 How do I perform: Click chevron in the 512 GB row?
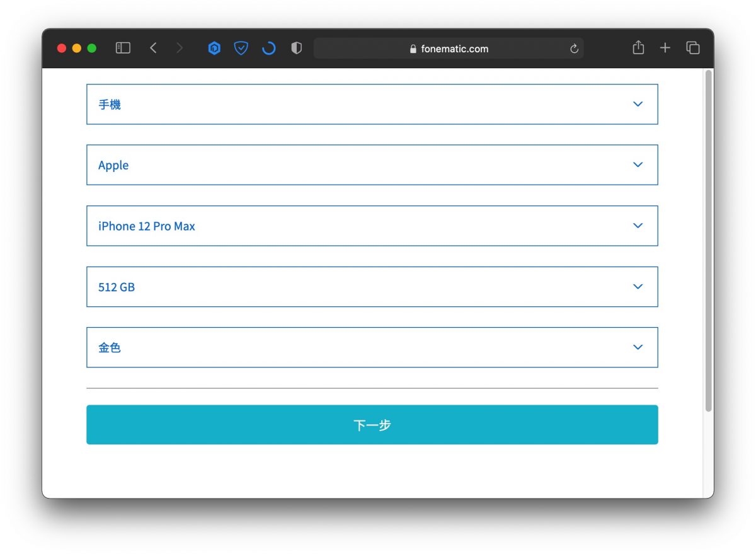(638, 287)
